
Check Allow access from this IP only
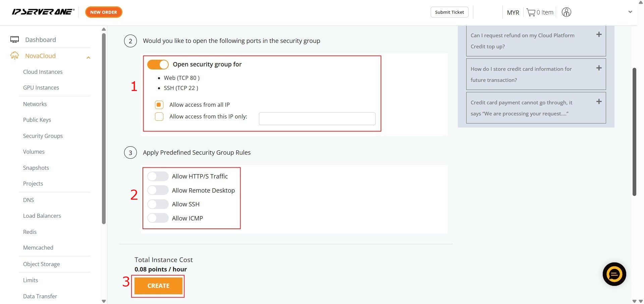(159, 116)
